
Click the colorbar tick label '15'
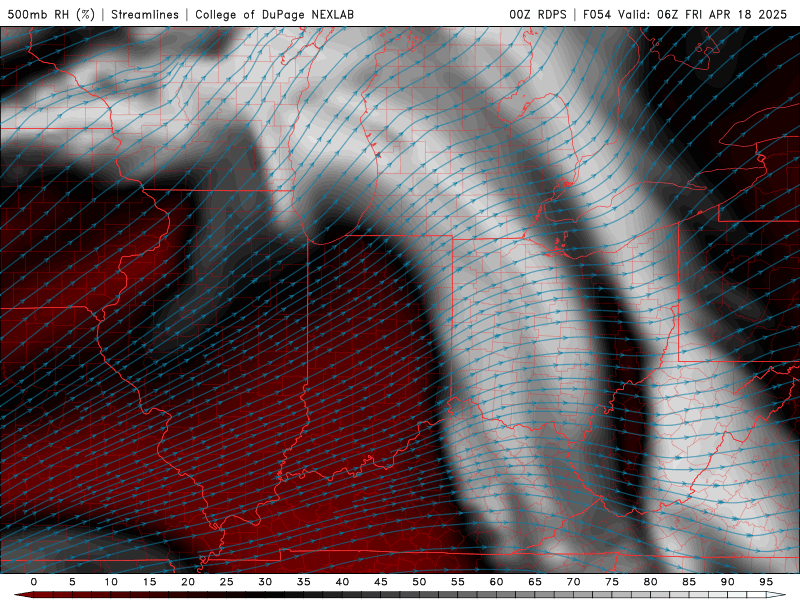(x=149, y=582)
